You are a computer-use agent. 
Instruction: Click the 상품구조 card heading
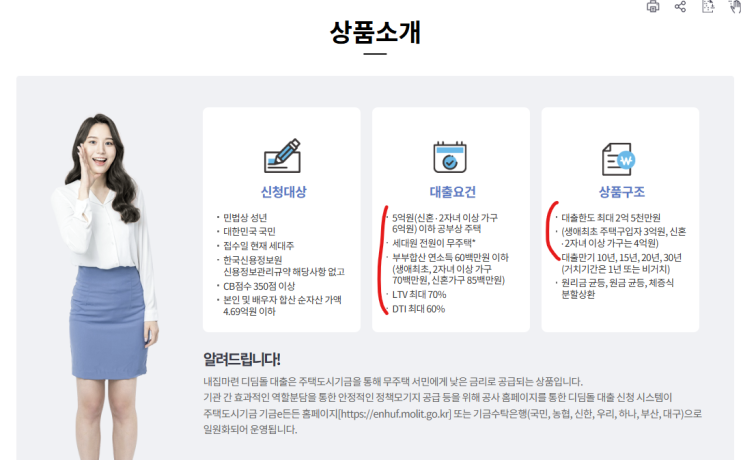click(622, 192)
